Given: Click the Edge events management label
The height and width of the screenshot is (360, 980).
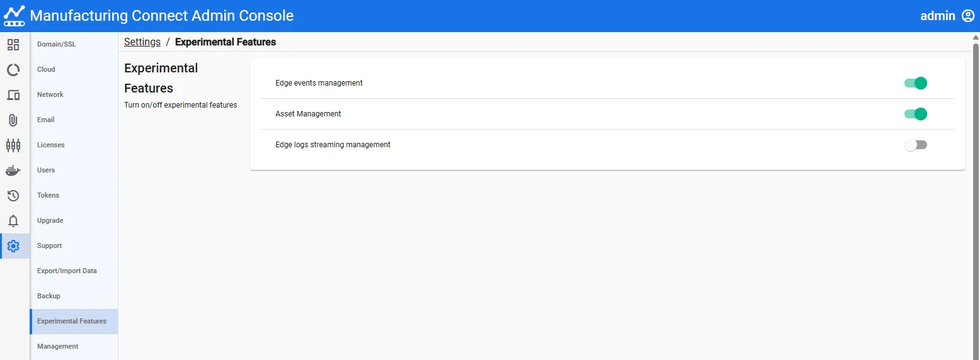Looking at the screenshot, I should (x=319, y=83).
